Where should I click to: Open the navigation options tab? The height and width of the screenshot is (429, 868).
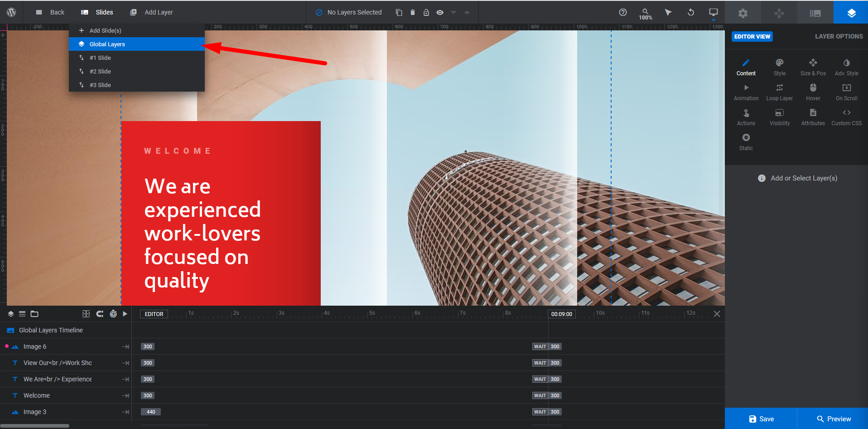[x=779, y=13]
